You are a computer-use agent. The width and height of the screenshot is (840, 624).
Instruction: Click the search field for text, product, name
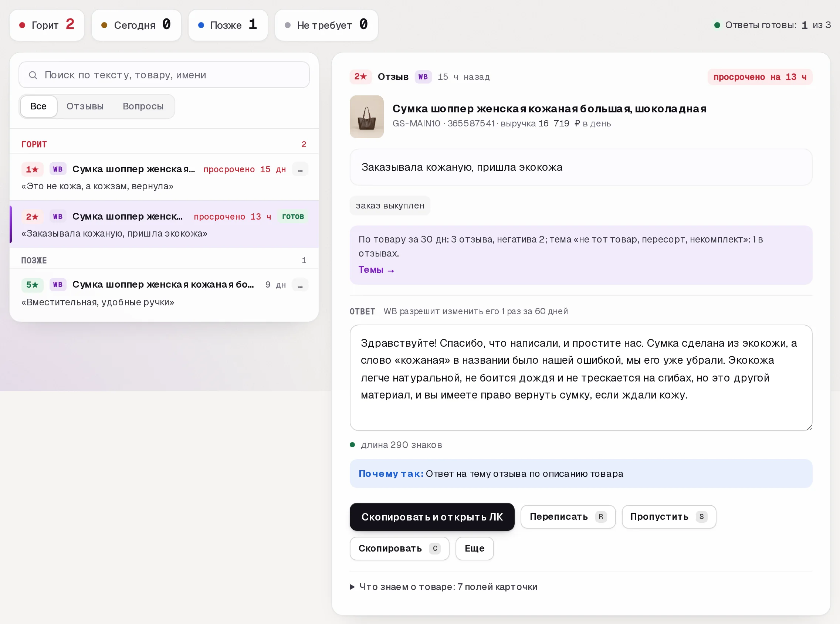tap(164, 75)
